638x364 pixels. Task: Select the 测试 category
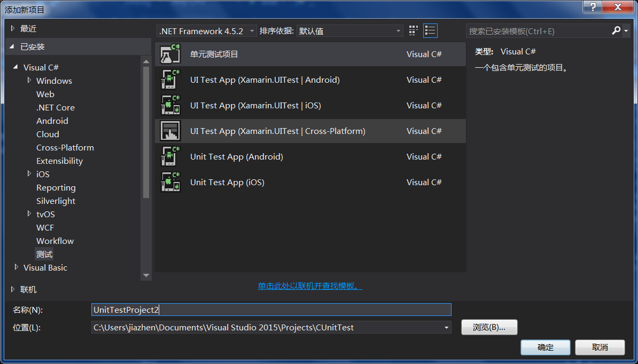(x=44, y=255)
